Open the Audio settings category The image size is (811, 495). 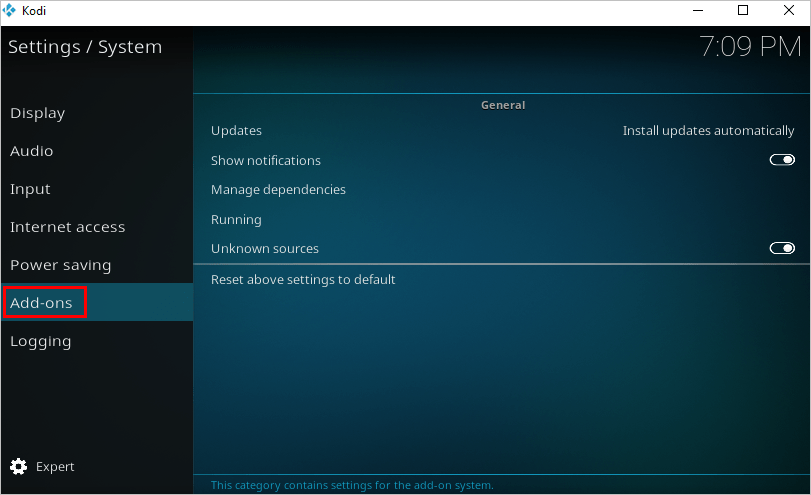pyautogui.click(x=97, y=151)
